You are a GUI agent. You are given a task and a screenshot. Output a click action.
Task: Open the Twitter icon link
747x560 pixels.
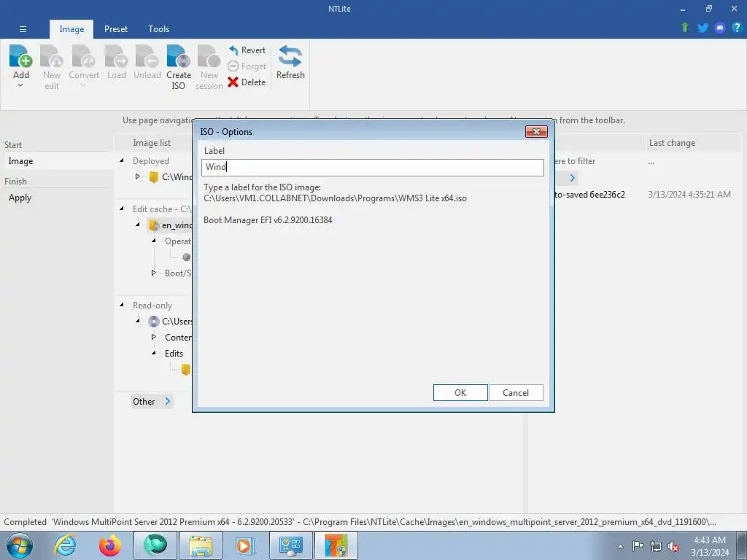pos(703,28)
